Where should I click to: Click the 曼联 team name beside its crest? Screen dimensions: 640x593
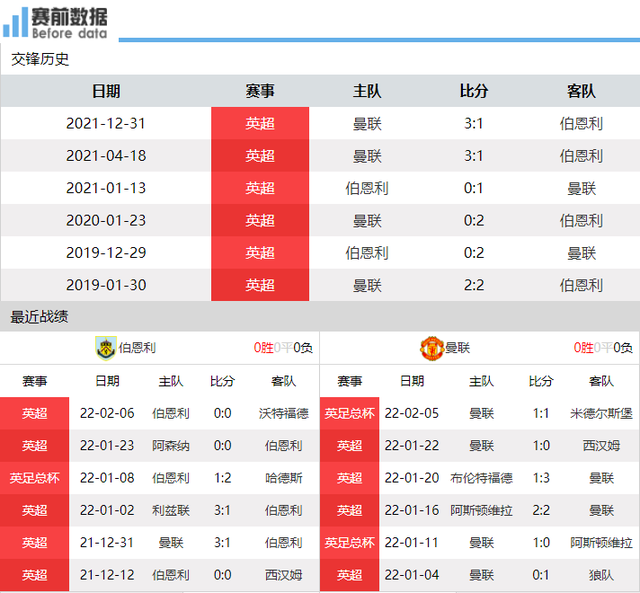tap(458, 348)
